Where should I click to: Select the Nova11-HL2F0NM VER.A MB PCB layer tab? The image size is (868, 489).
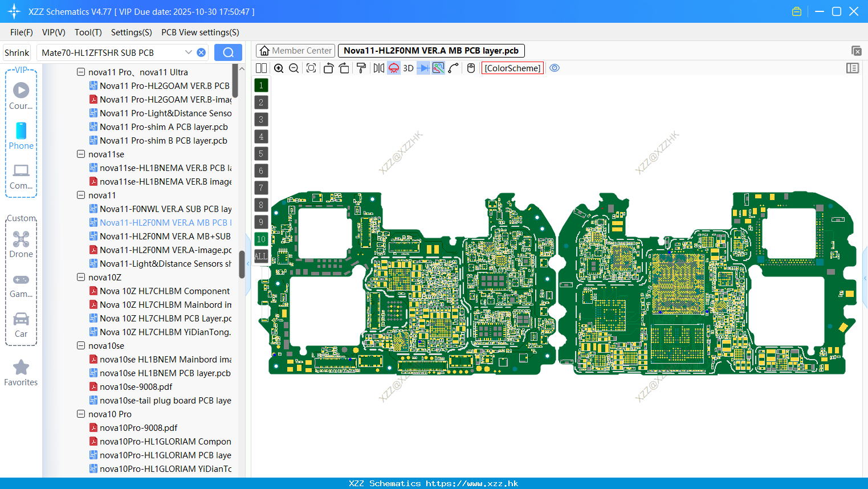tap(431, 51)
